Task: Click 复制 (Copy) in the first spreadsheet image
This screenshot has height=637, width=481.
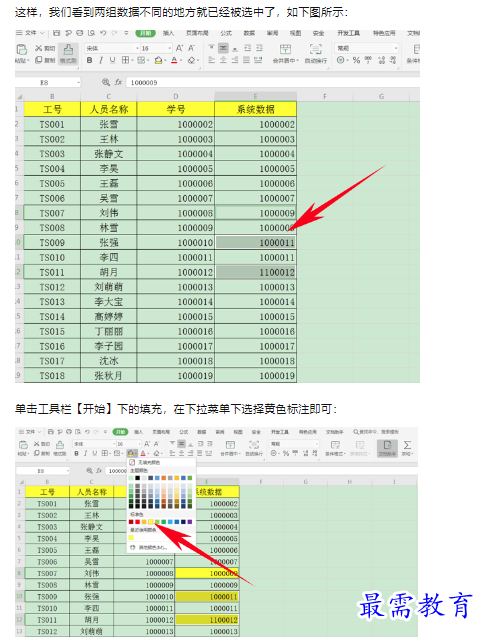Action: point(45,60)
